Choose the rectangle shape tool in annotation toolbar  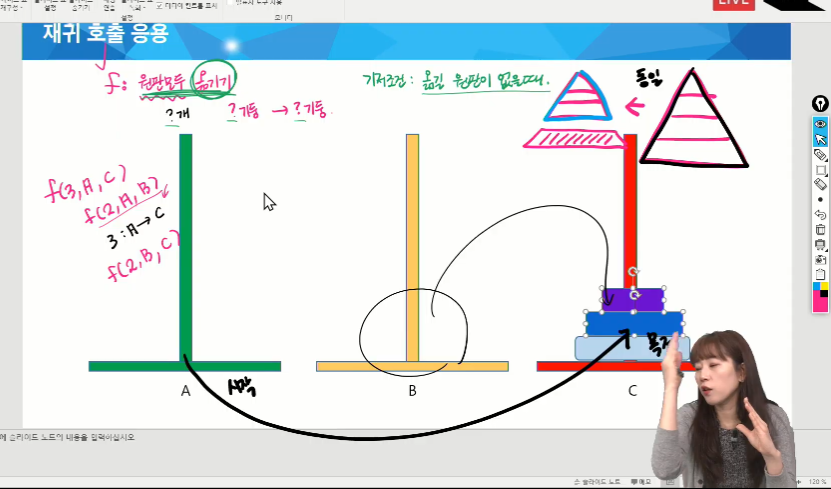[x=820, y=170]
